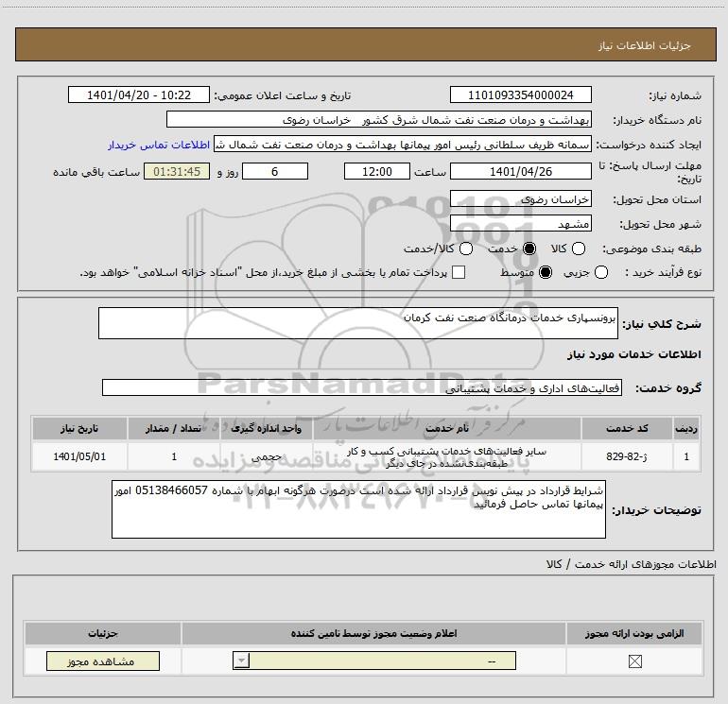Select the جزیی purchase type radio
Image resolution: width=728 pixels, height=704 pixels.
(x=600, y=272)
